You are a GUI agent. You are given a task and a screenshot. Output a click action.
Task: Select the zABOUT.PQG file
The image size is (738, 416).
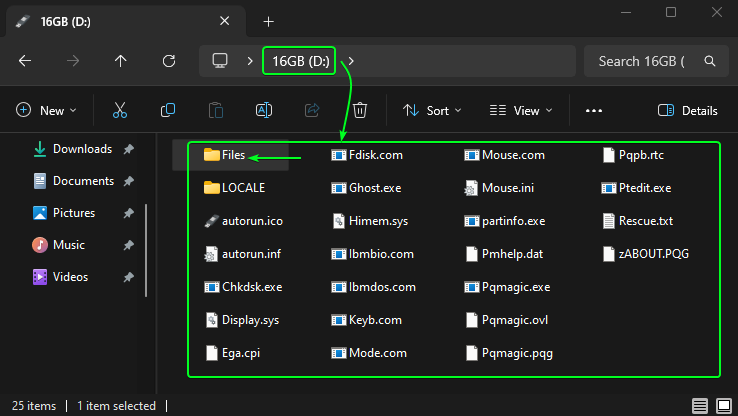[645, 254]
